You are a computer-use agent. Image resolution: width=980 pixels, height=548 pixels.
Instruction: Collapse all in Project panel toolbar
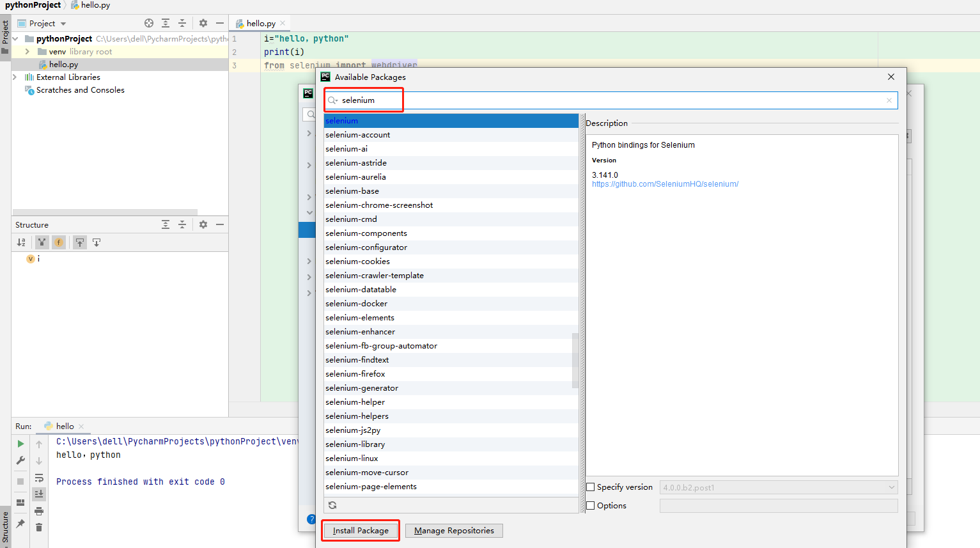click(182, 23)
